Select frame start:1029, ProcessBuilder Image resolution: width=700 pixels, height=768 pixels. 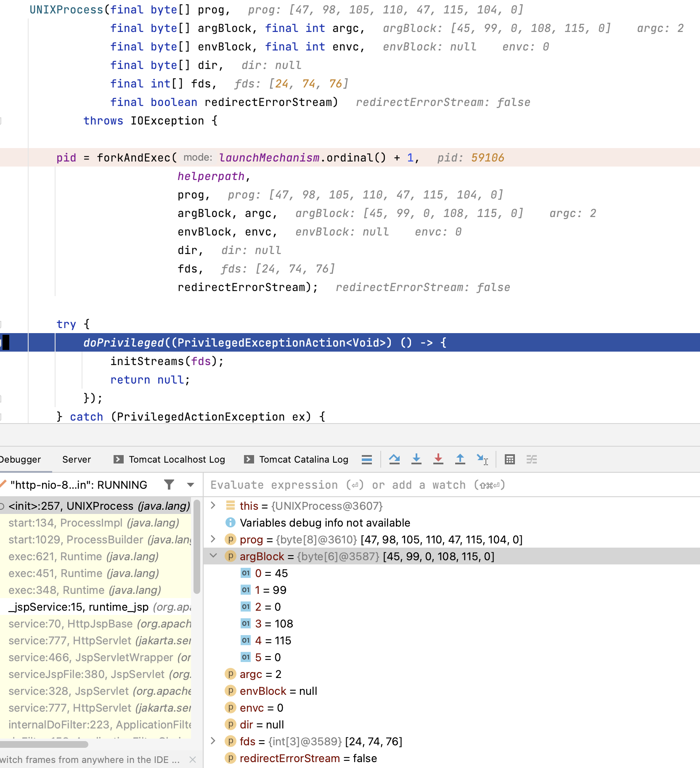(x=96, y=540)
